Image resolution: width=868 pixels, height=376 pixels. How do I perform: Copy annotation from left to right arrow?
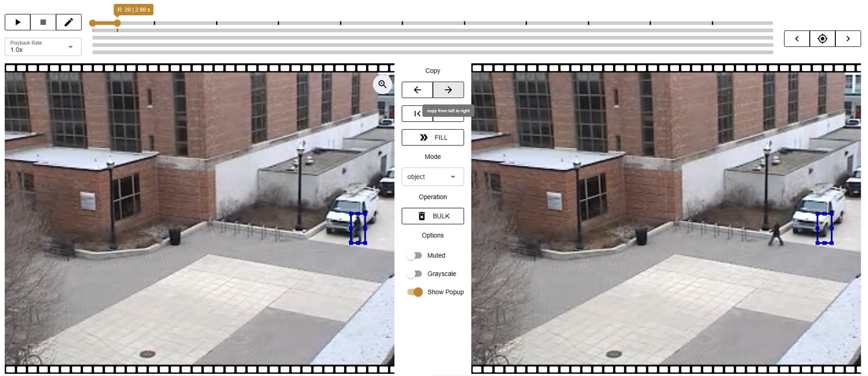[448, 90]
